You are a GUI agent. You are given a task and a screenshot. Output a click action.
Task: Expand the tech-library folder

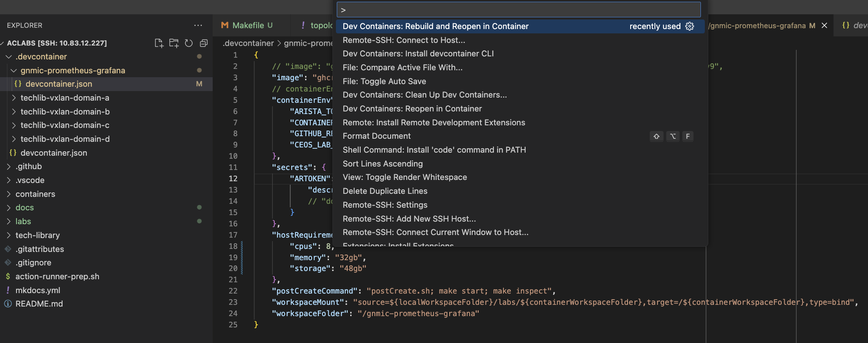[x=9, y=235]
